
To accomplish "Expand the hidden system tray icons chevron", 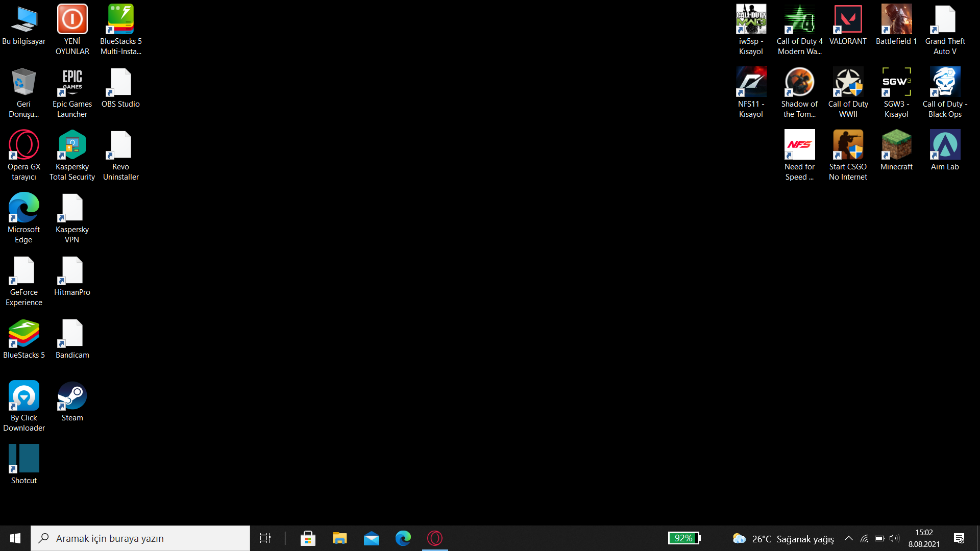I will coord(848,538).
